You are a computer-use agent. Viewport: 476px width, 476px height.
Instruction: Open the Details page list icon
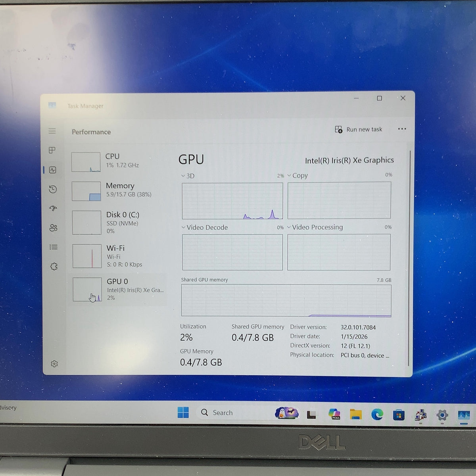(x=54, y=247)
